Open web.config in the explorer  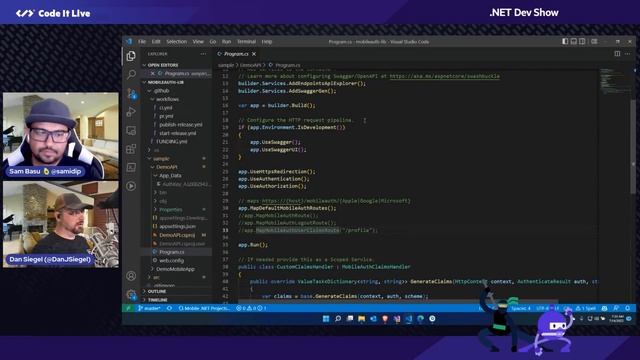(171, 260)
